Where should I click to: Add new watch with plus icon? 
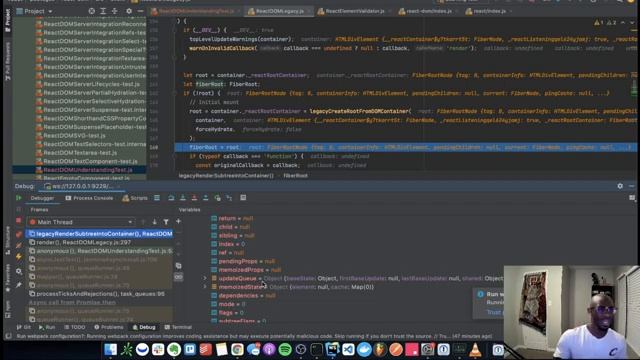click(x=178, y=221)
